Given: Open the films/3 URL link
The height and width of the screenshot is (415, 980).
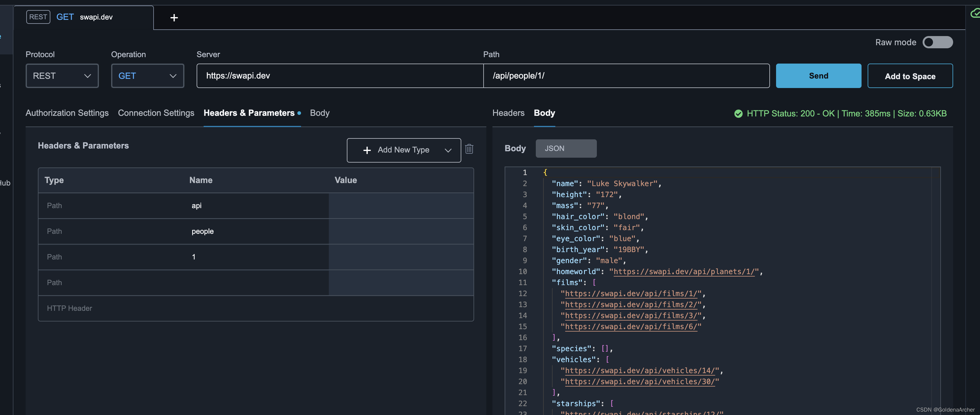Looking at the screenshot, I should point(631,316).
